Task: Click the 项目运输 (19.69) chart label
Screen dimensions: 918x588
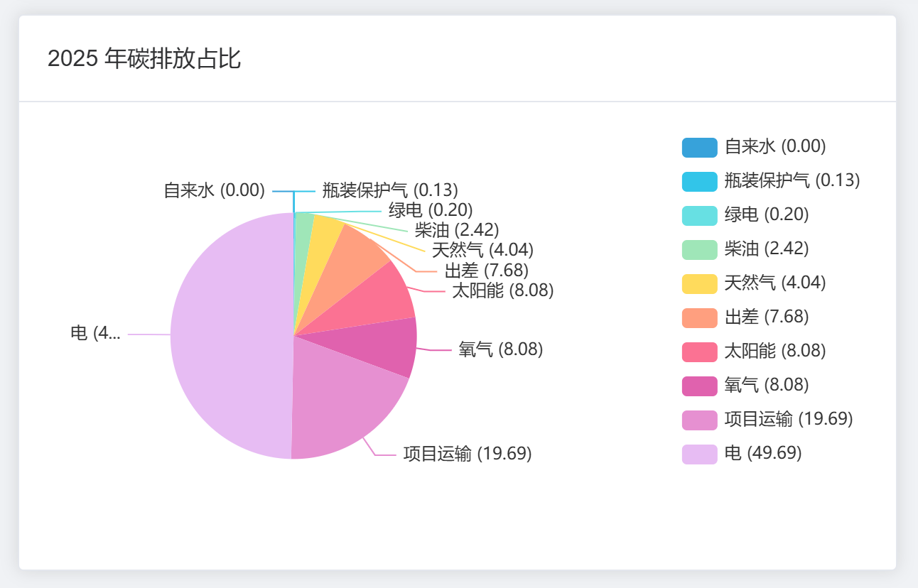Action: tap(468, 454)
